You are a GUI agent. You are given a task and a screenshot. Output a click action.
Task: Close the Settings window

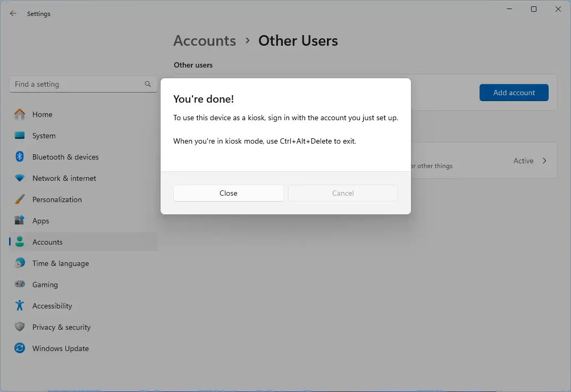[558, 9]
